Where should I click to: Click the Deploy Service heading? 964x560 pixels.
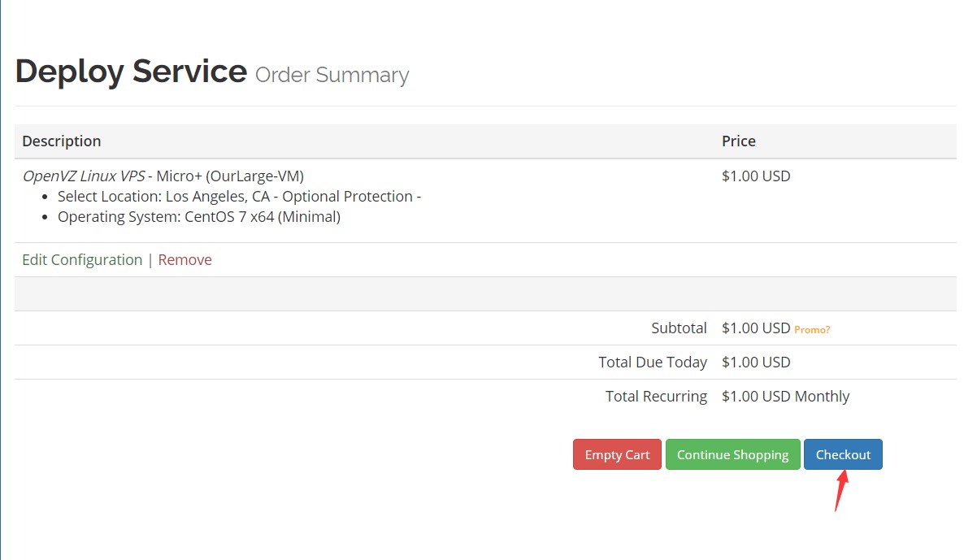coord(131,72)
